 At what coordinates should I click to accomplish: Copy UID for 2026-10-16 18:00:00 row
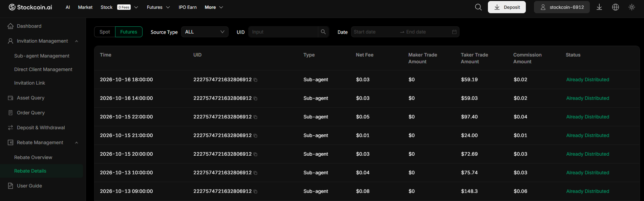point(255,80)
